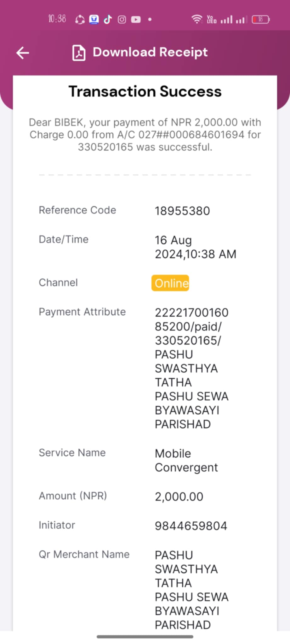290x644 pixels.
Task: Tap the Online channel badge
Action: click(x=170, y=283)
